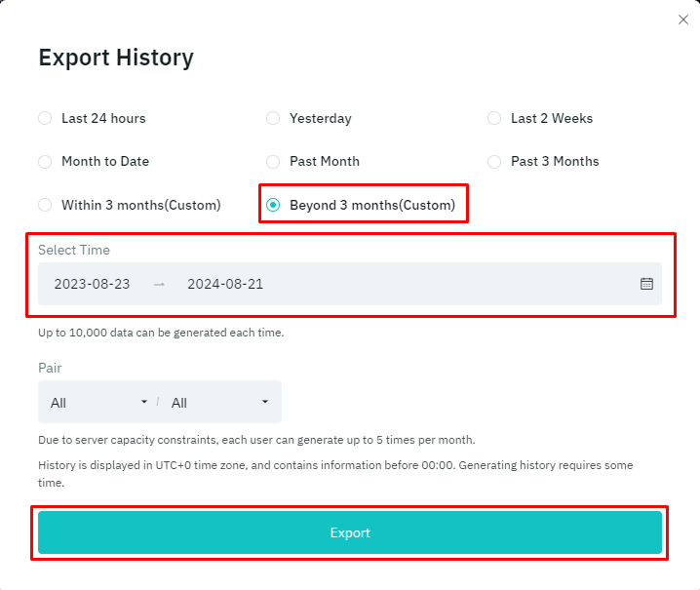700x590 pixels.
Task: Choose Past 3 Months range
Action: click(494, 161)
